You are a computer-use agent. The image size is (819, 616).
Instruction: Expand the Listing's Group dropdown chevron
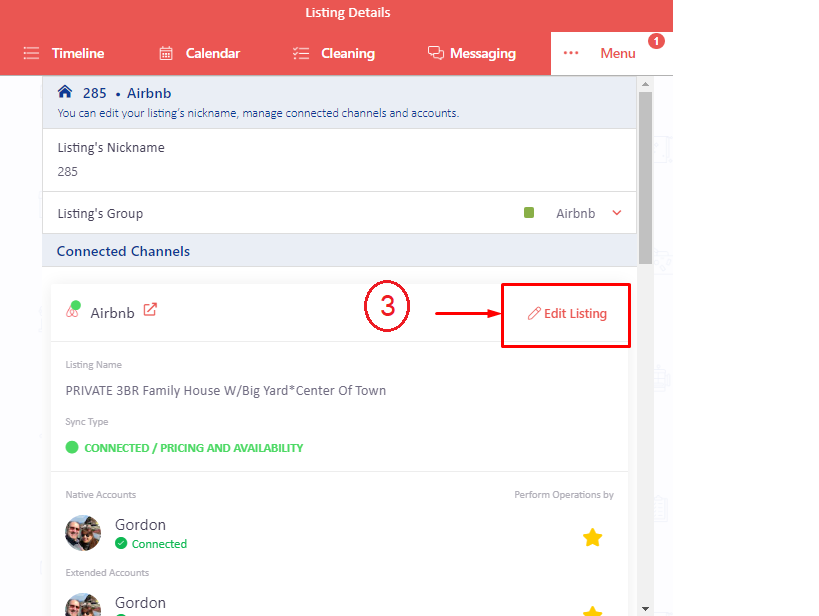pyautogui.click(x=617, y=213)
